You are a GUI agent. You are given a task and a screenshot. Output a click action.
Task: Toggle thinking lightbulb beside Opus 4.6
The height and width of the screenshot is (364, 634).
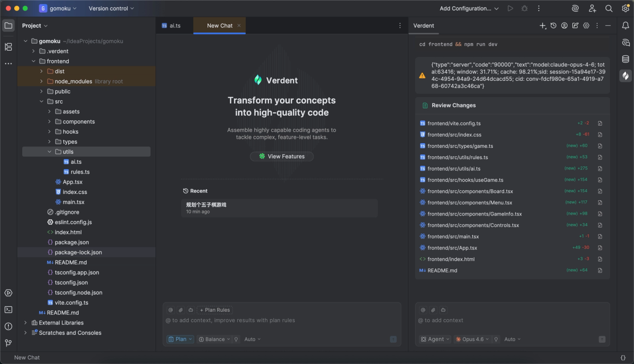click(x=496, y=339)
